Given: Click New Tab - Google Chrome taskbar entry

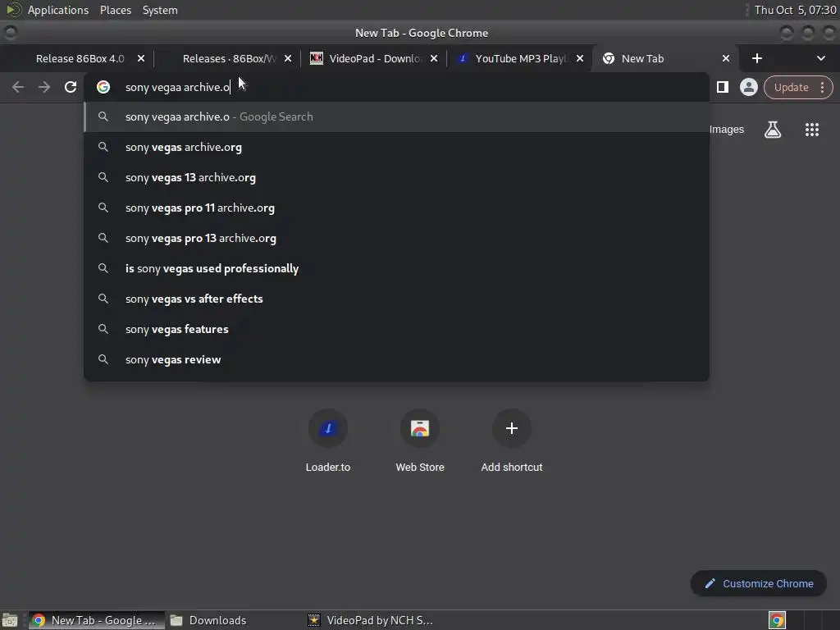Looking at the screenshot, I should pyautogui.click(x=97, y=620).
